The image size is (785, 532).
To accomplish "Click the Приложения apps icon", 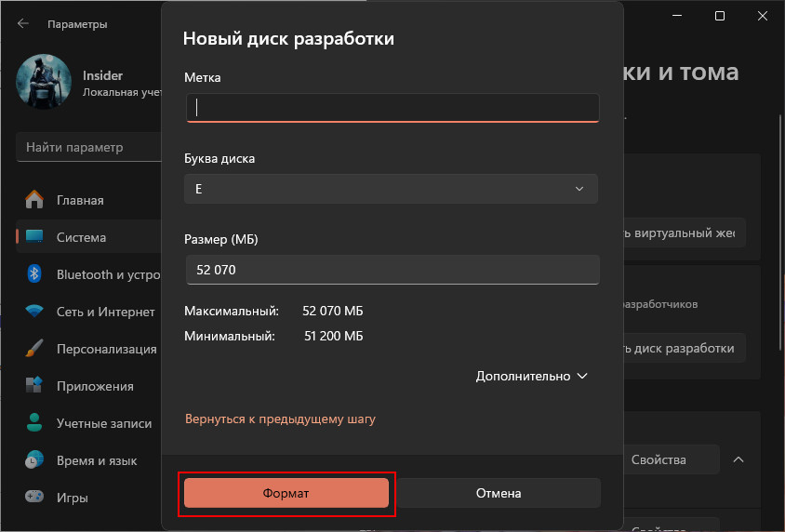I will click(34, 386).
